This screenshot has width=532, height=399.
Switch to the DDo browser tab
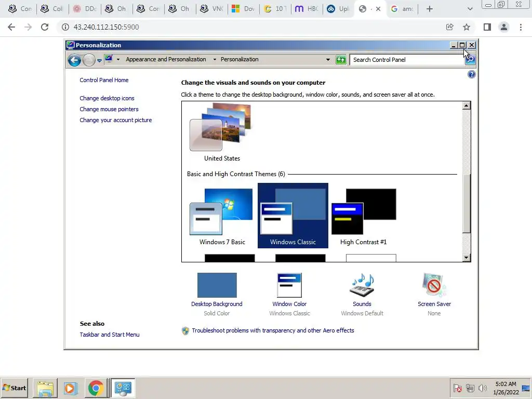click(x=85, y=9)
